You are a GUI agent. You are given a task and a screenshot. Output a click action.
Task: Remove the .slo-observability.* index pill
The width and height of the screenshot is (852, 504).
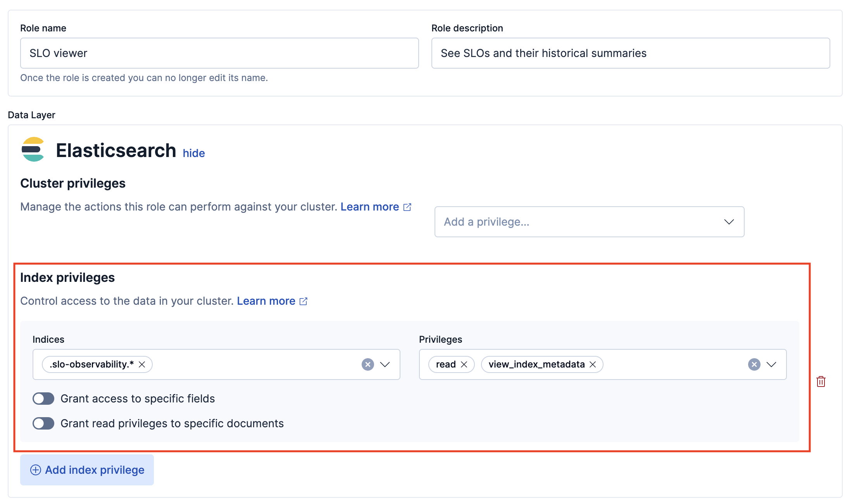pos(142,364)
